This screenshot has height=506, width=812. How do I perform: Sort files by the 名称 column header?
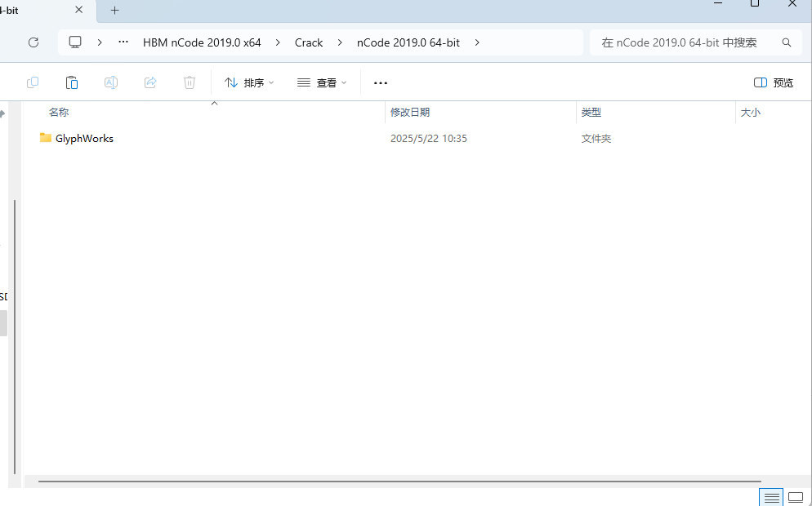tap(58, 112)
